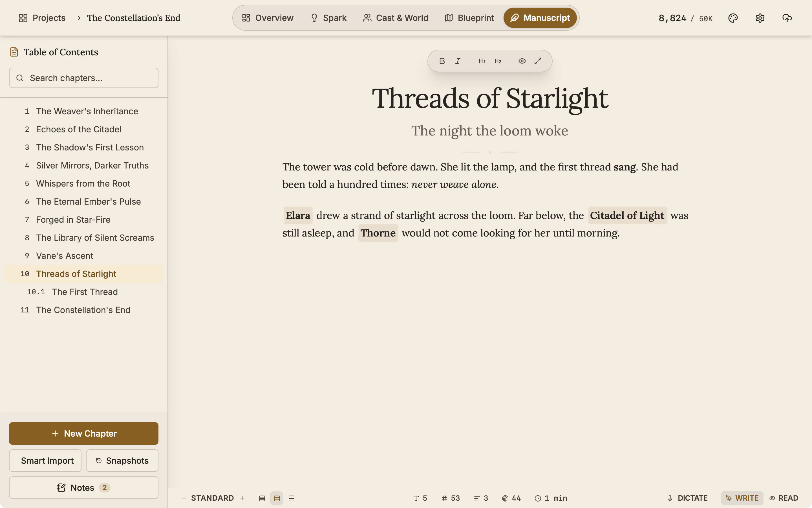Viewport: 812px width, 508px height.
Task: Select the Manuscript tab
Action: tap(540, 18)
